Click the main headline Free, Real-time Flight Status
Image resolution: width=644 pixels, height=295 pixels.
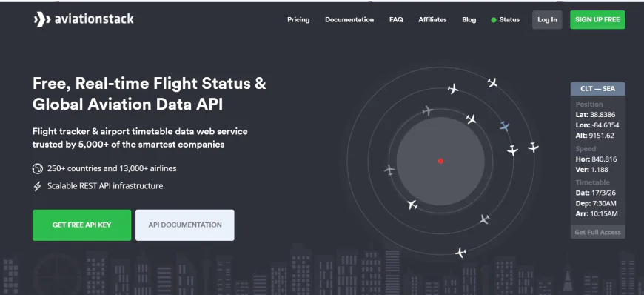coord(149,94)
